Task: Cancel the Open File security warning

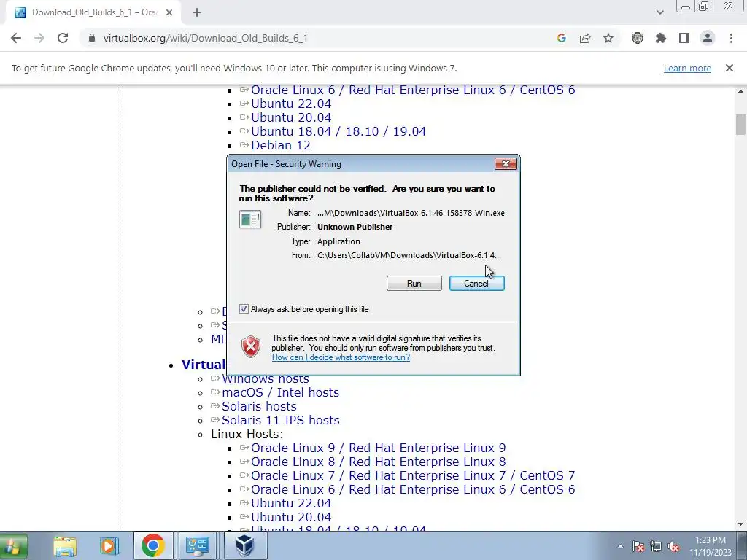Action: pyautogui.click(x=476, y=284)
